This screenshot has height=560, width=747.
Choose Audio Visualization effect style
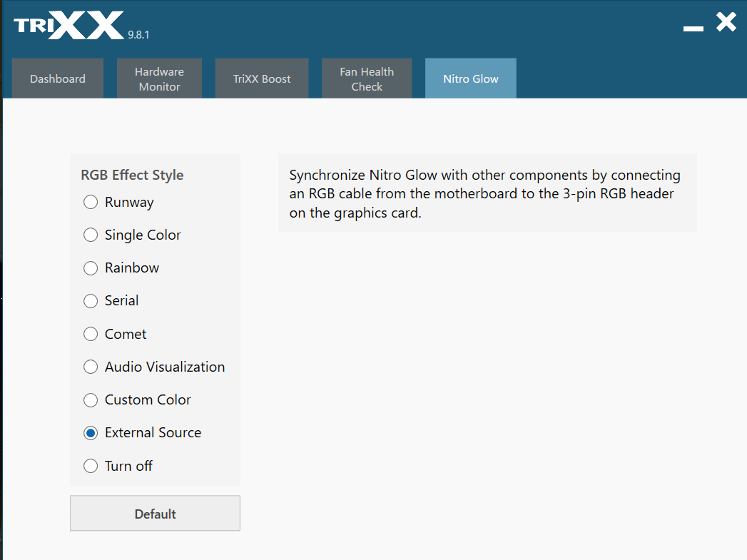(91, 367)
